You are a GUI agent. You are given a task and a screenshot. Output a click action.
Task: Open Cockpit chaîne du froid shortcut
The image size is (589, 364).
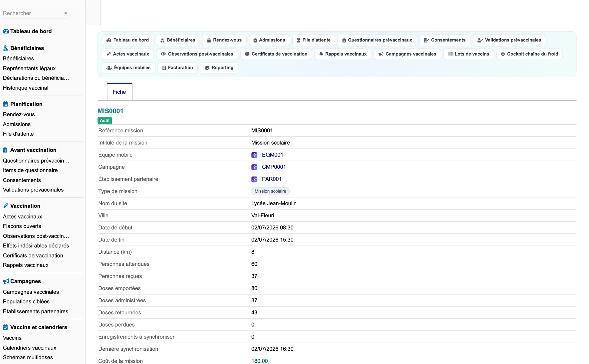pyautogui.click(x=529, y=54)
